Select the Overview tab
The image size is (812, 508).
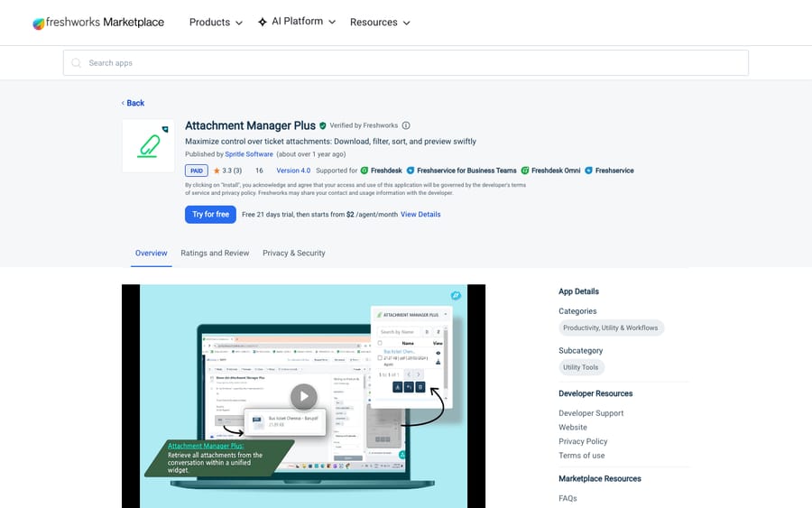click(152, 254)
